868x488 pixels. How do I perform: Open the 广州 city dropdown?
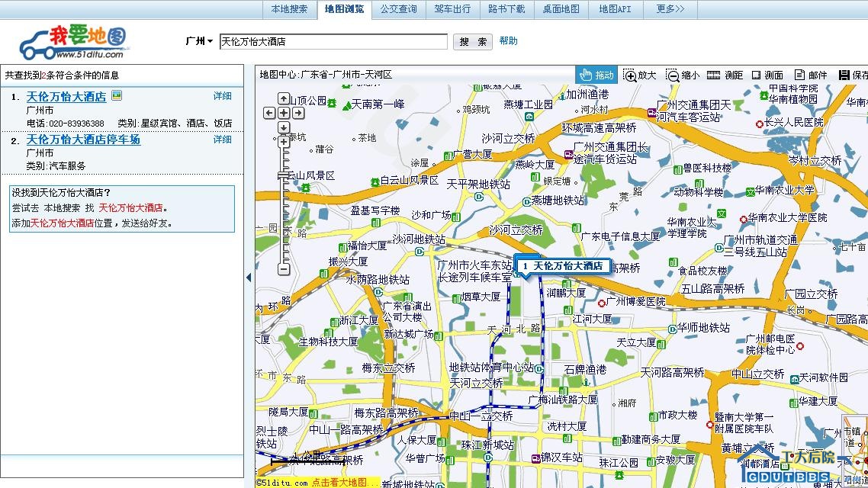(199, 41)
